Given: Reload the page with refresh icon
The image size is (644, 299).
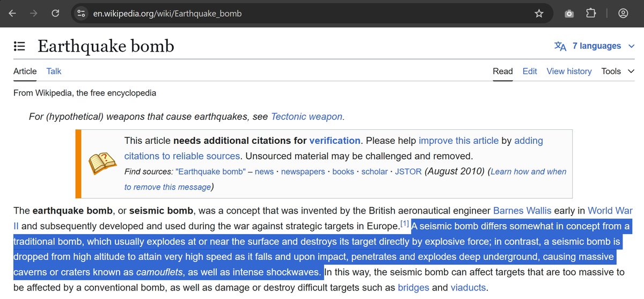Looking at the screenshot, I should [x=55, y=13].
